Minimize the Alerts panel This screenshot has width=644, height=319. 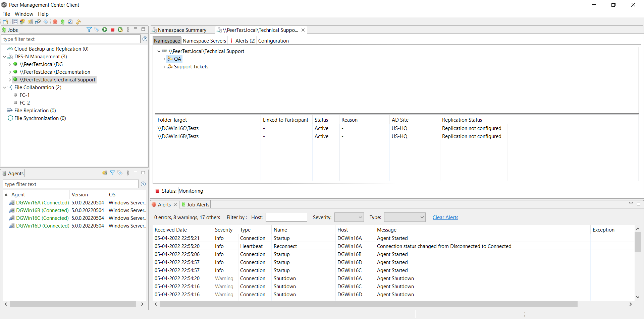pyautogui.click(x=631, y=203)
